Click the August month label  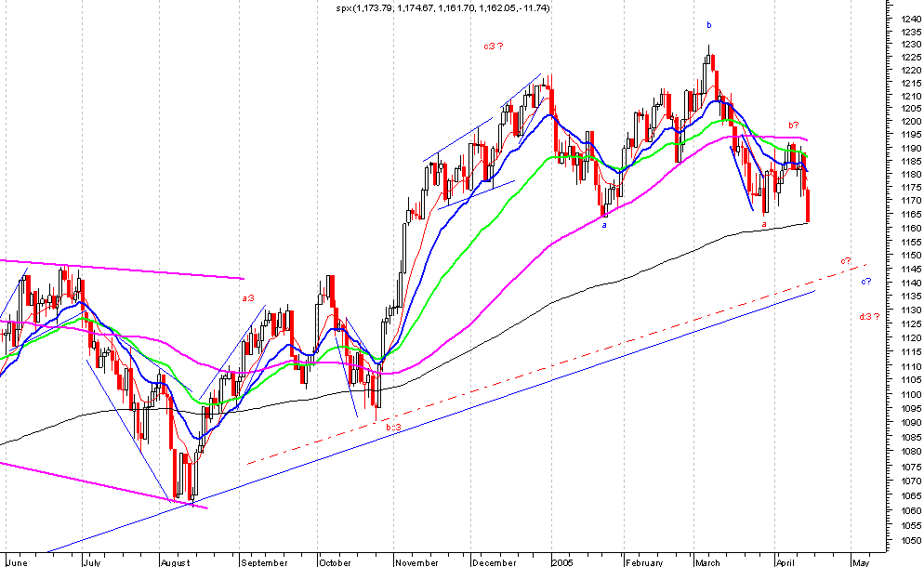click(x=175, y=562)
